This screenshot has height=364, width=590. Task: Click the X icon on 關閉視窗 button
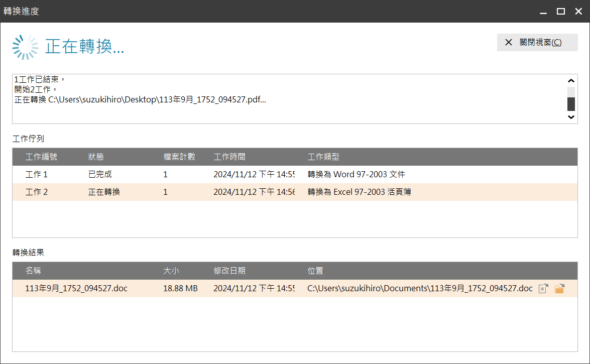509,43
